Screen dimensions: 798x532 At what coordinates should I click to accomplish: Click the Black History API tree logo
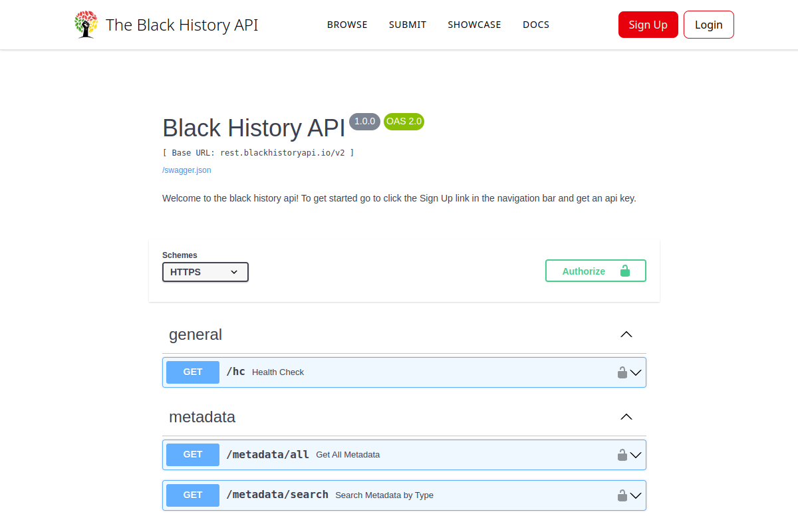click(x=86, y=25)
